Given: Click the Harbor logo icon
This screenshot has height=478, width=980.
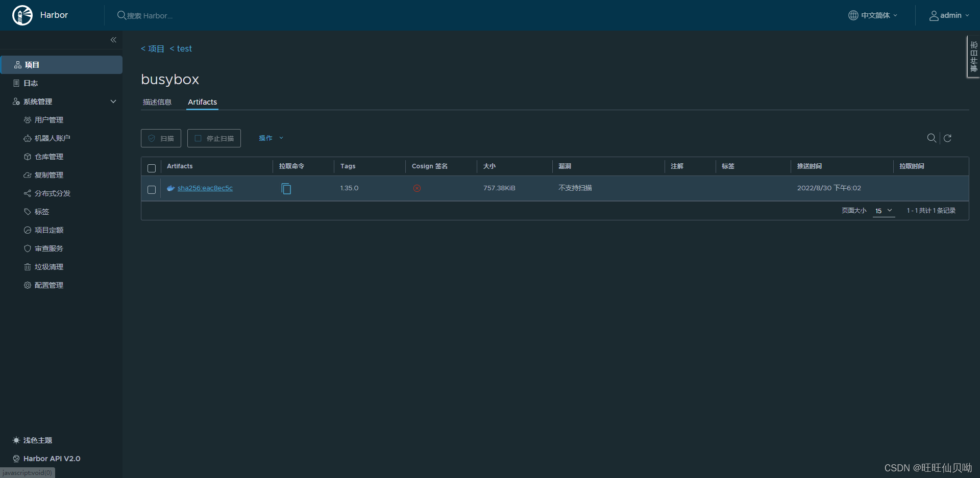Looking at the screenshot, I should pos(22,15).
